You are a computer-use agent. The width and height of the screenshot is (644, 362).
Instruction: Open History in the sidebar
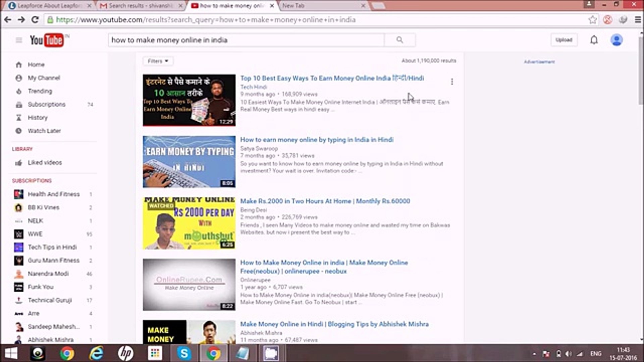pos(38,118)
